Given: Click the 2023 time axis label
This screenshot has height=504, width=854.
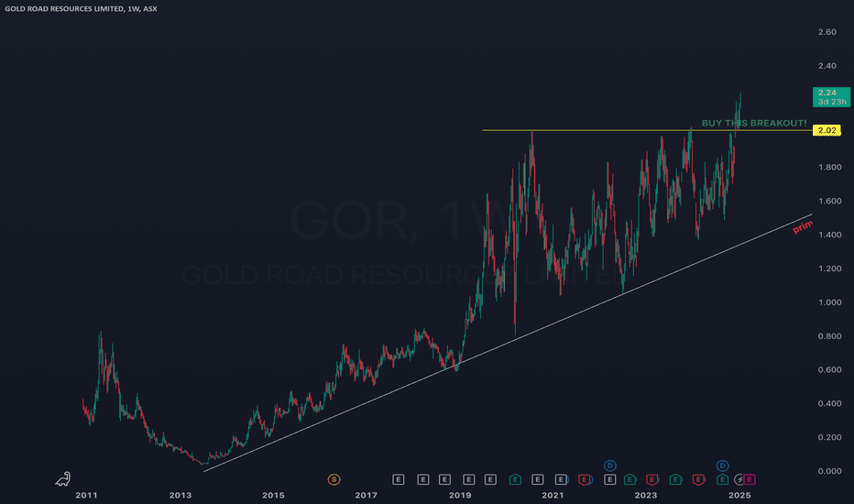Looking at the screenshot, I should click(646, 495).
